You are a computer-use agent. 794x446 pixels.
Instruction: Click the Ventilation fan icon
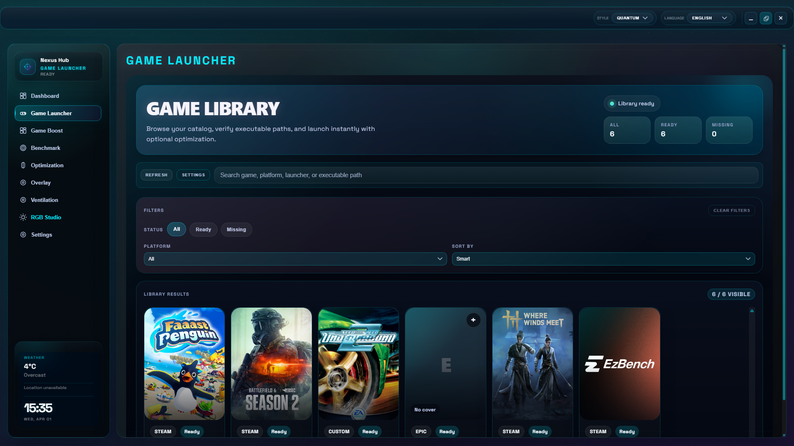[23, 200]
